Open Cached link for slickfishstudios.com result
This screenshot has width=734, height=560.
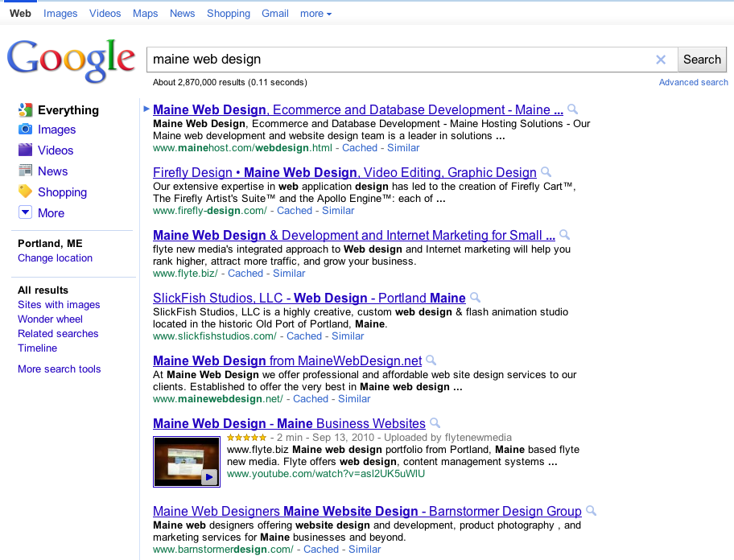[304, 336]
